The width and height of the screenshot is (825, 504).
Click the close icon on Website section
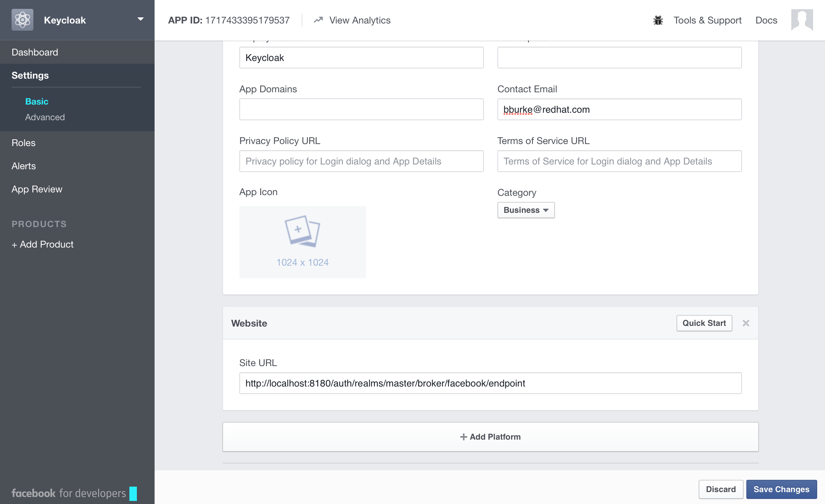click(746, 323)
